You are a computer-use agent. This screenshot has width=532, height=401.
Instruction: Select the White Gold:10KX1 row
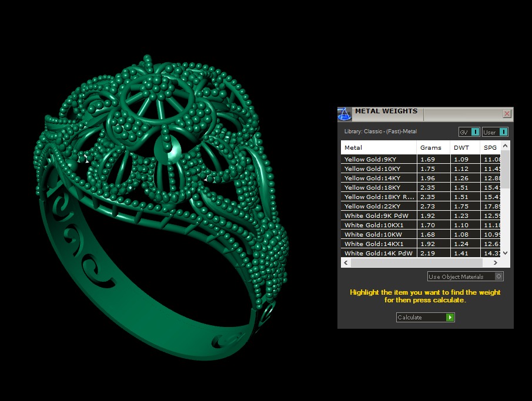pyautogui.click(x=421, y=225)
